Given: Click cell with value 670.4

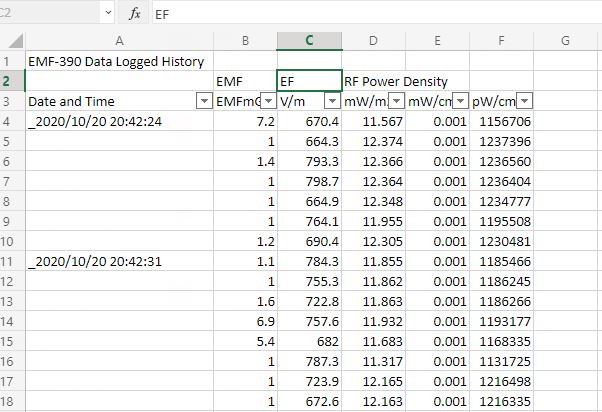Looking at the screenshot, I should [x=309, y=121].
